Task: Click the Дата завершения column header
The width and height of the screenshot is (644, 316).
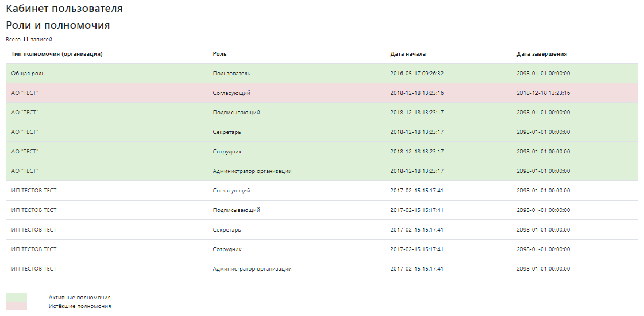Action: (x=541, y=54)
